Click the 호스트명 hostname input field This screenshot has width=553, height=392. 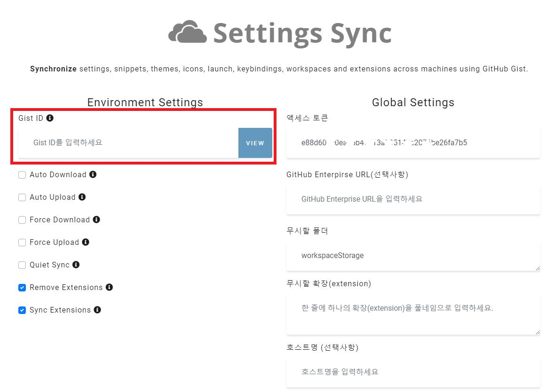[x=413, y=372]
